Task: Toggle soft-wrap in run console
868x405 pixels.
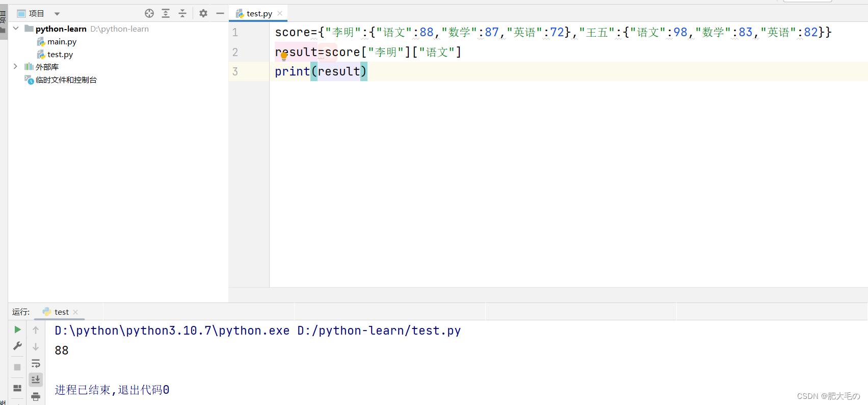Action: pyautogui.click(x=36, y=364)
